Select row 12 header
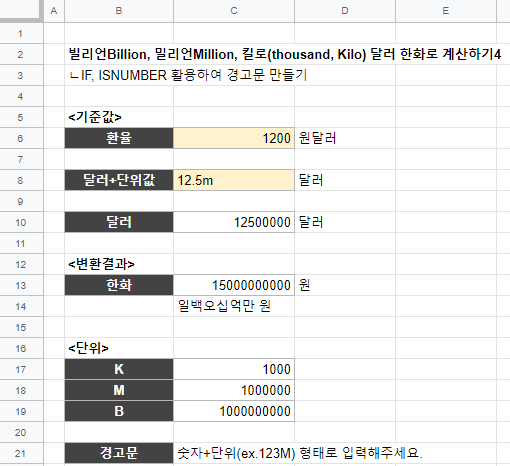The height and width of the screenshot is (466, 510). click(x=21, y=264)
